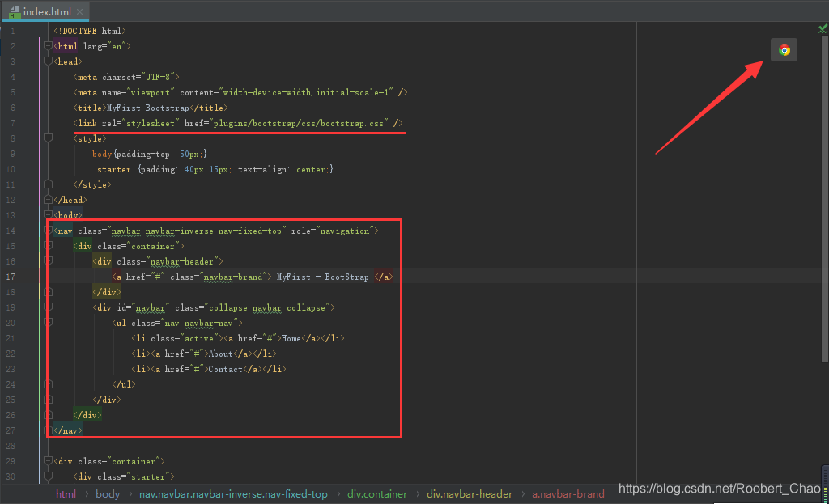Screen dimensions: 829x504
Task: Click line number 7 in the gutter
Action: (x=13, y=123)
